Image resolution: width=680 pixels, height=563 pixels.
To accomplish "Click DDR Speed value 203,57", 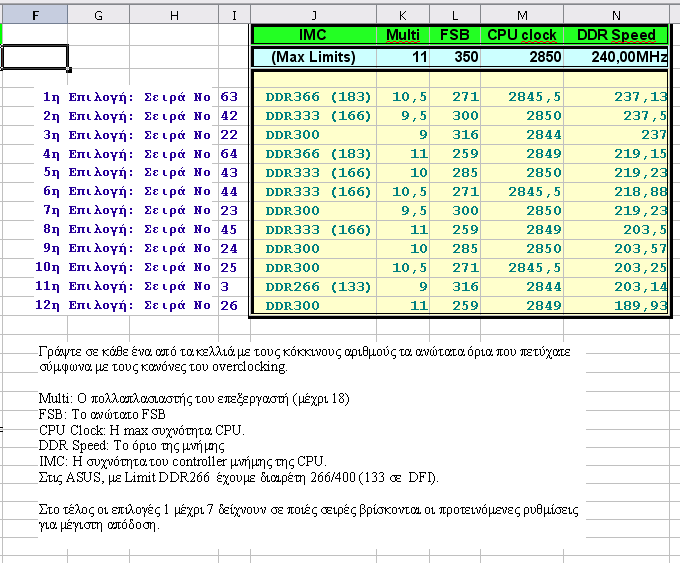I will 640,249.
